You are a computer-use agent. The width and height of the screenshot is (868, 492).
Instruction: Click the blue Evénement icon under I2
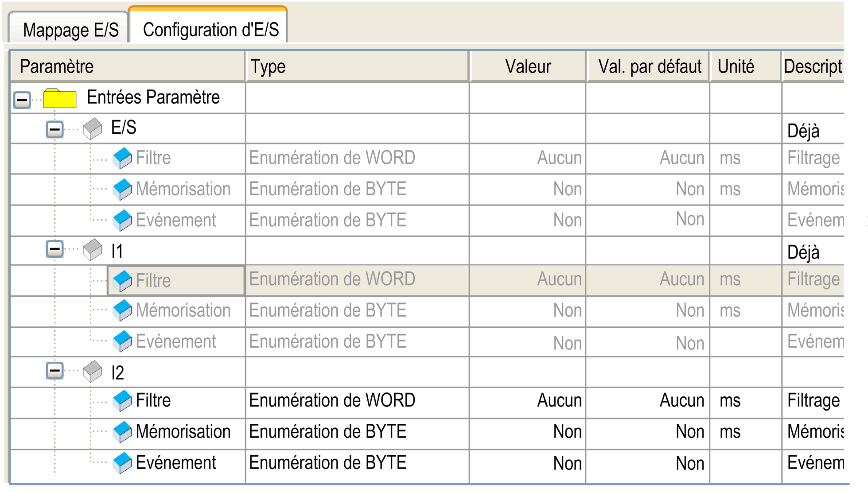[x=122, y=463]
